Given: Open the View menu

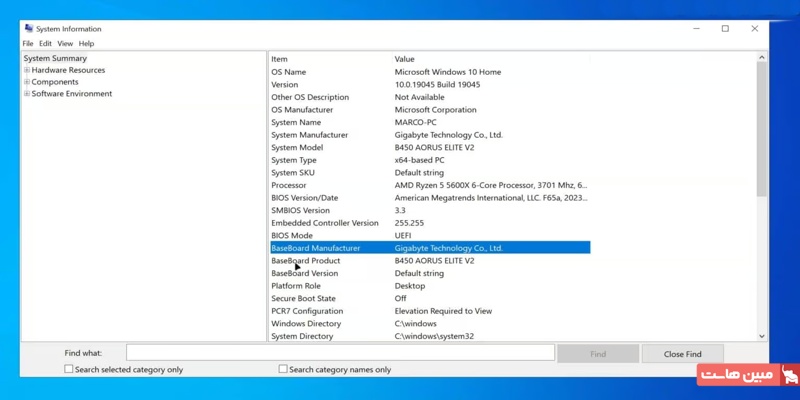Looking at the screenshot, I should [x=65, y=44].
